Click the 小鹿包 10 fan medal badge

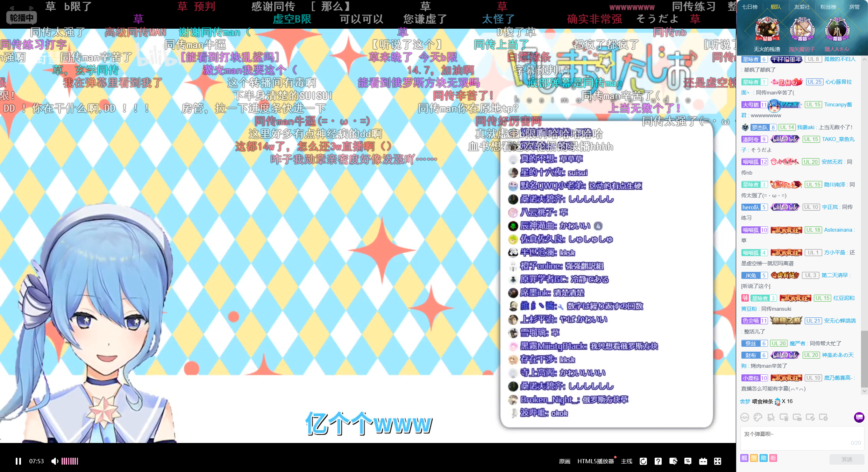click(754, 378)
